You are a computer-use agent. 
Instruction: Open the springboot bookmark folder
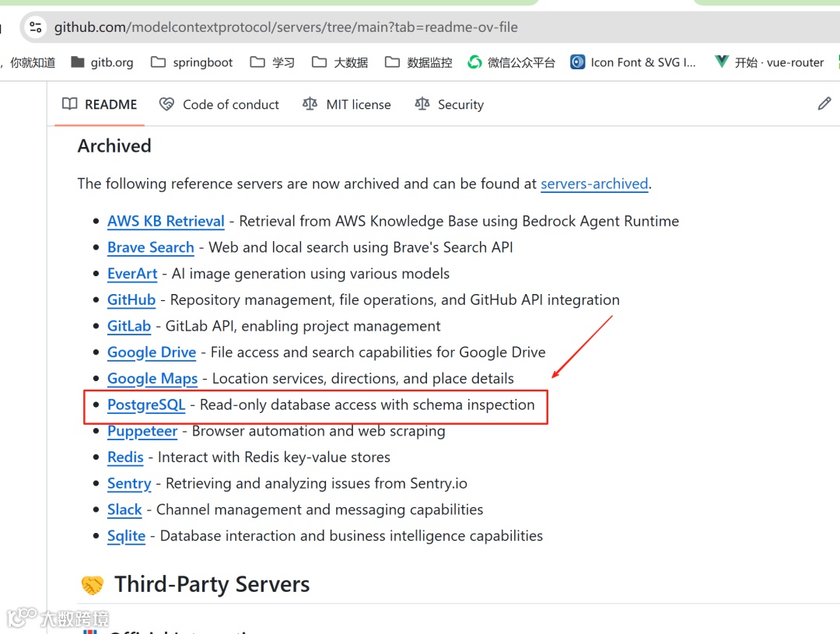(x=192, y=62)
